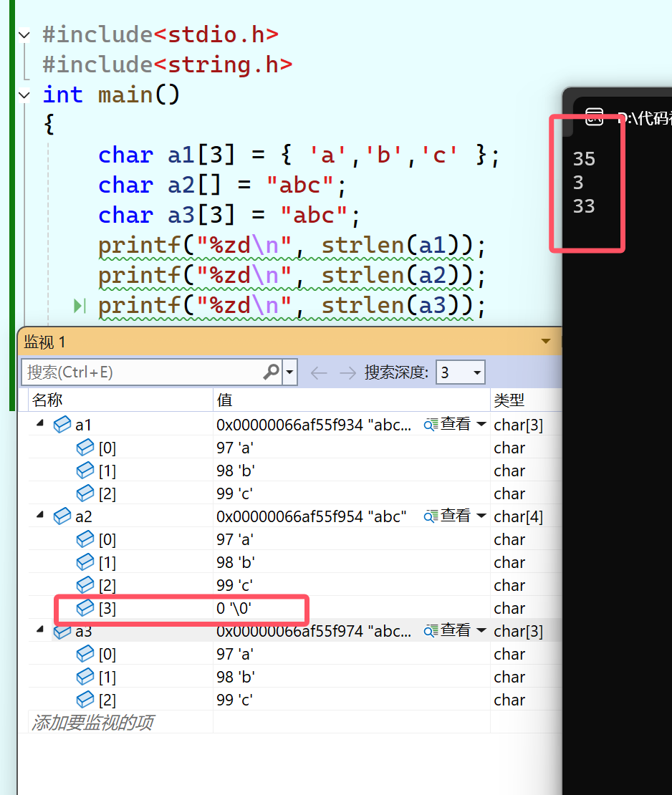
Task: Click the 值 column header
Action: 352,400
